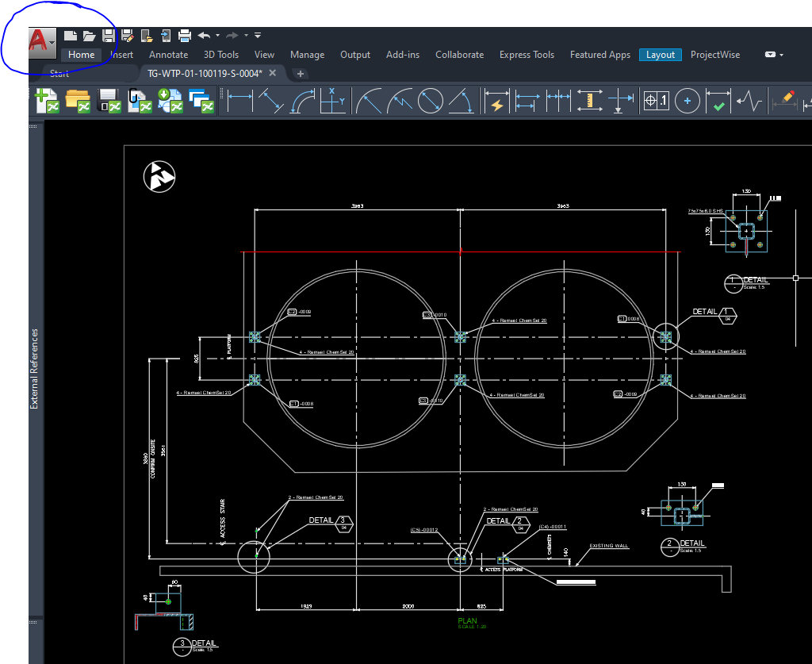This screenshot has height=664, width=812.
Task: Select the Aligned dimension tool
Action: click(x=272, y=101)
